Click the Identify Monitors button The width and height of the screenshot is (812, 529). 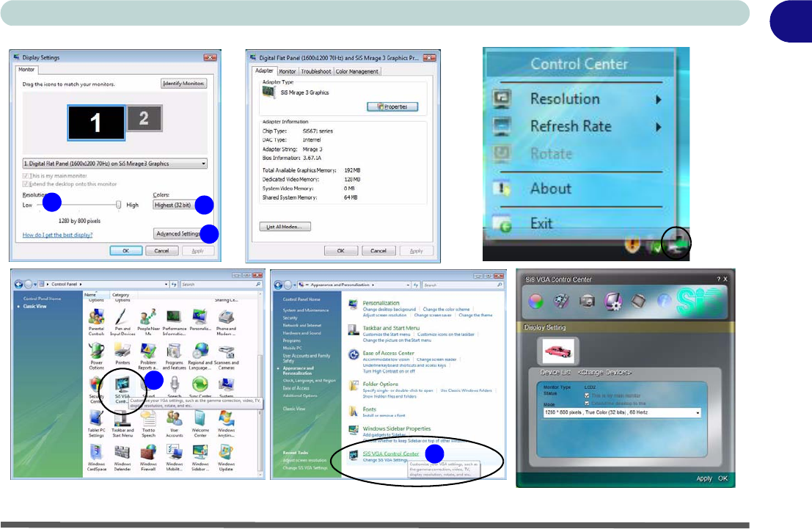183,84
